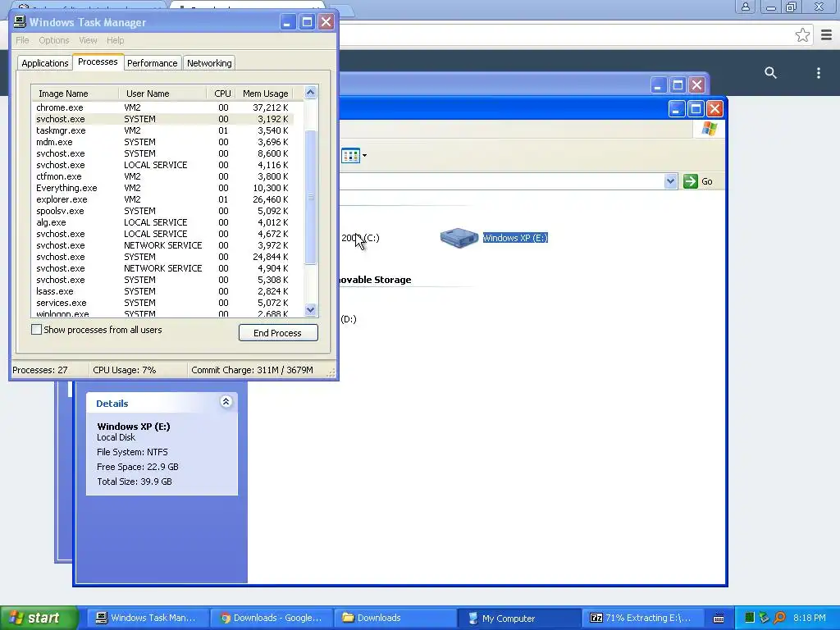This screenshot has width=840, height=630.
Task: Enable Show processes from all users
Action: coord(36,330)
